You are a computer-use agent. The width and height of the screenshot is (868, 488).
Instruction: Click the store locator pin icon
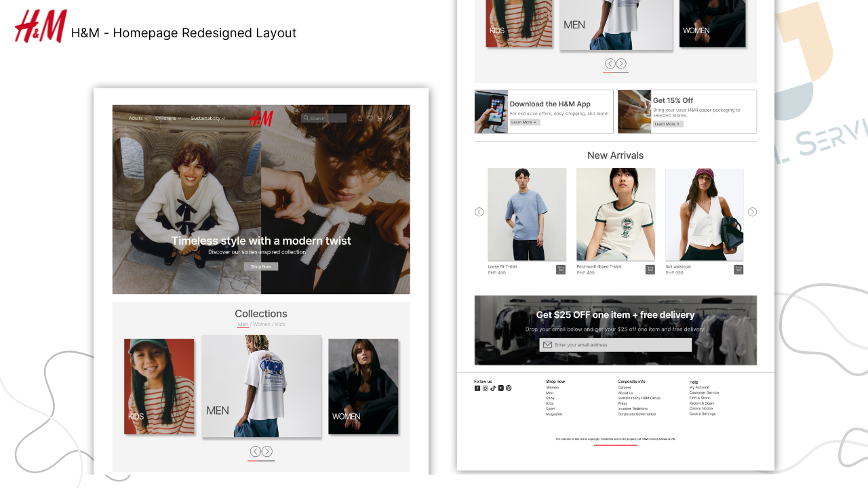pos(391,118)
